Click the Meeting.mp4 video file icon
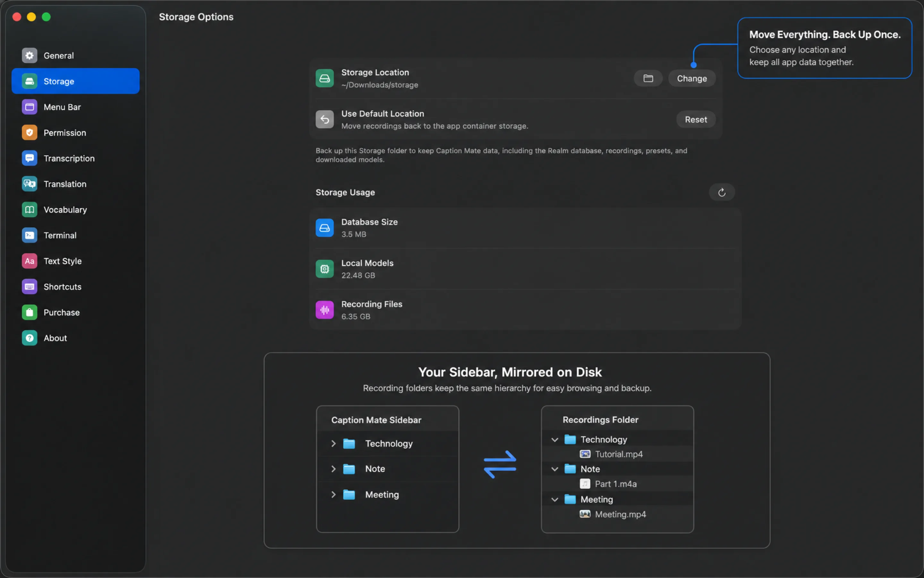Viewport: 924px width, 578px height. pos(585,514)
